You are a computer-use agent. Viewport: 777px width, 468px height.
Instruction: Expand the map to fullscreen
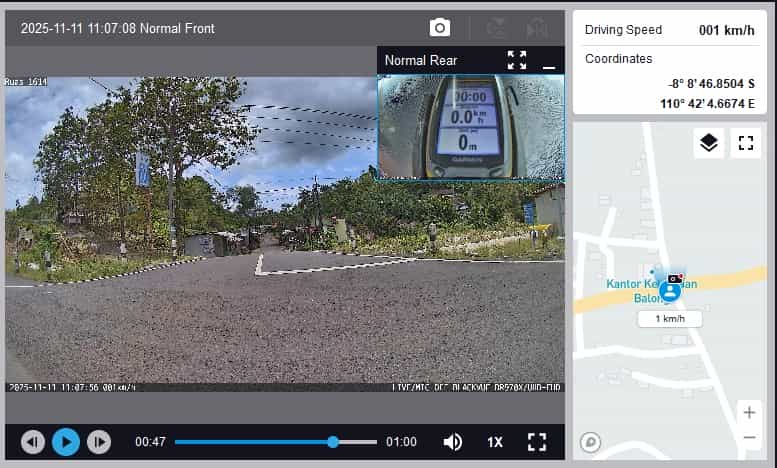(x=745, y=143)
